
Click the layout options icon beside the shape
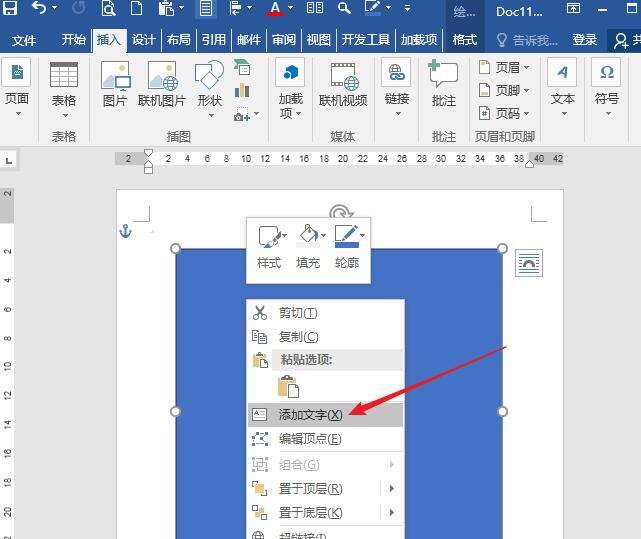[x=529, y=263]
